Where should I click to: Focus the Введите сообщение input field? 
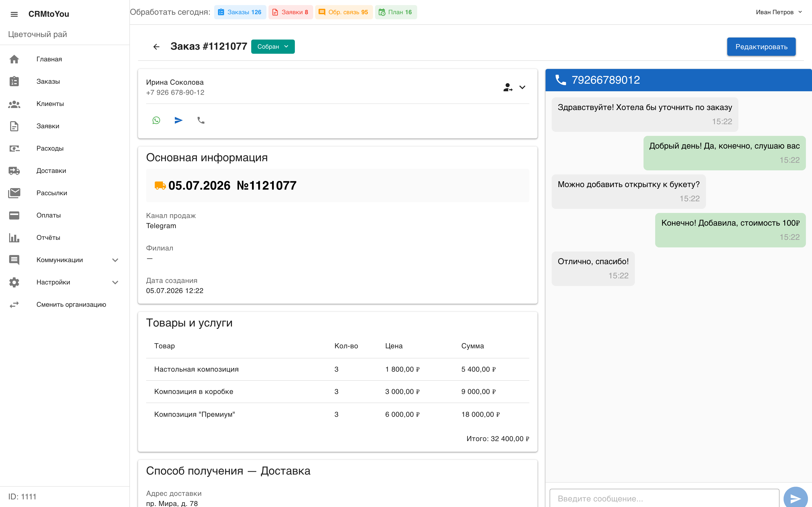[x=664, y=498]
